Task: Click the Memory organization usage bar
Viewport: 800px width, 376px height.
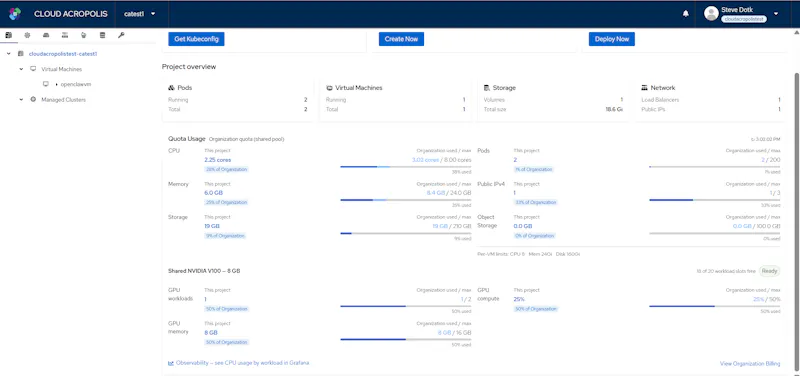Action: point(406,199)
